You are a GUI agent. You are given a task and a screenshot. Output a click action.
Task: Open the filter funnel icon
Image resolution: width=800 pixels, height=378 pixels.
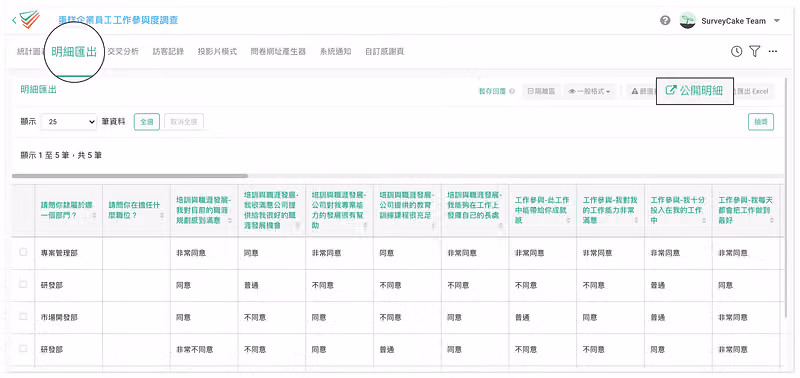(755, 51)
